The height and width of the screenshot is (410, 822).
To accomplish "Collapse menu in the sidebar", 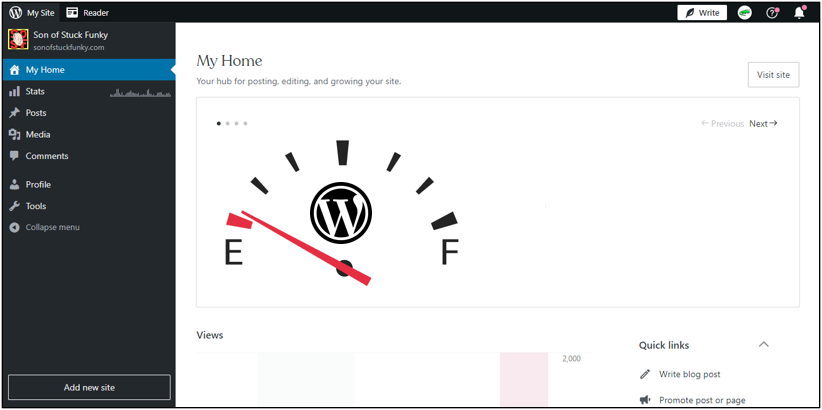I will click(52, 228).
